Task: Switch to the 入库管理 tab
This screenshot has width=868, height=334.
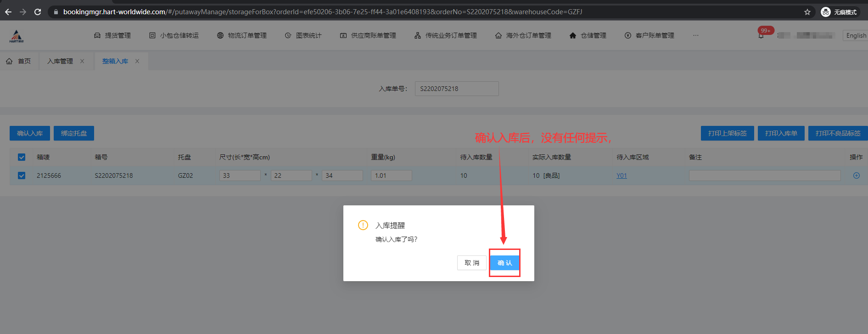Action: pos(60,61)
